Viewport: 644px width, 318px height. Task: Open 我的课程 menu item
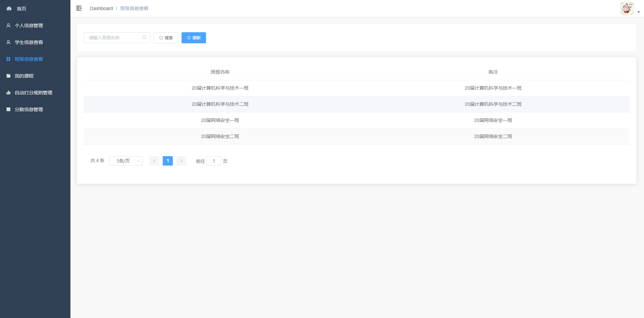click(24, 76)
